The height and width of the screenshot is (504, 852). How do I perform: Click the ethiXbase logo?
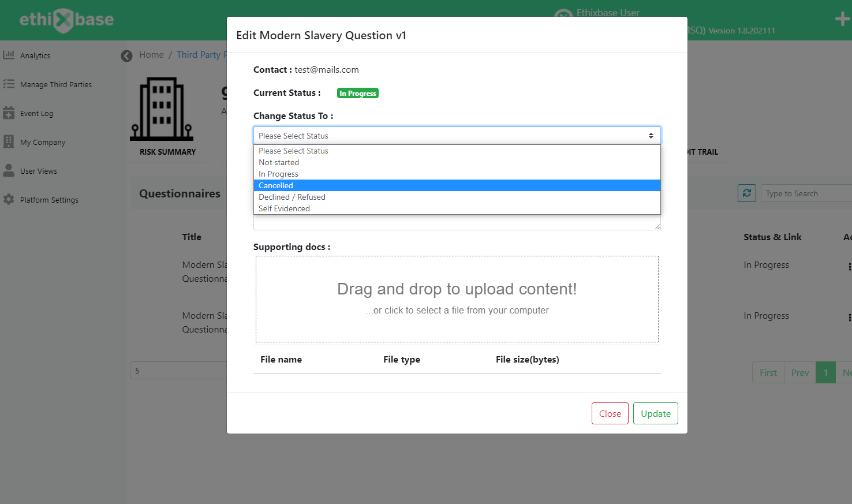click(66, 20)
